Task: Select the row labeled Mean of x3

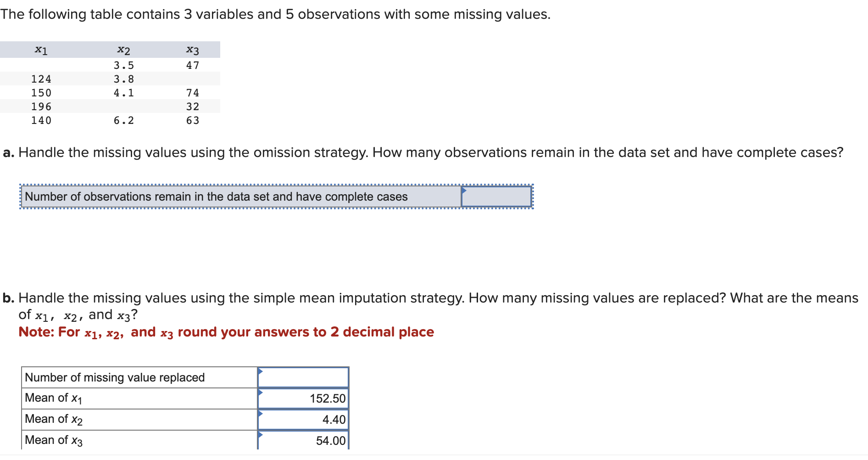Action: [53, 440]
